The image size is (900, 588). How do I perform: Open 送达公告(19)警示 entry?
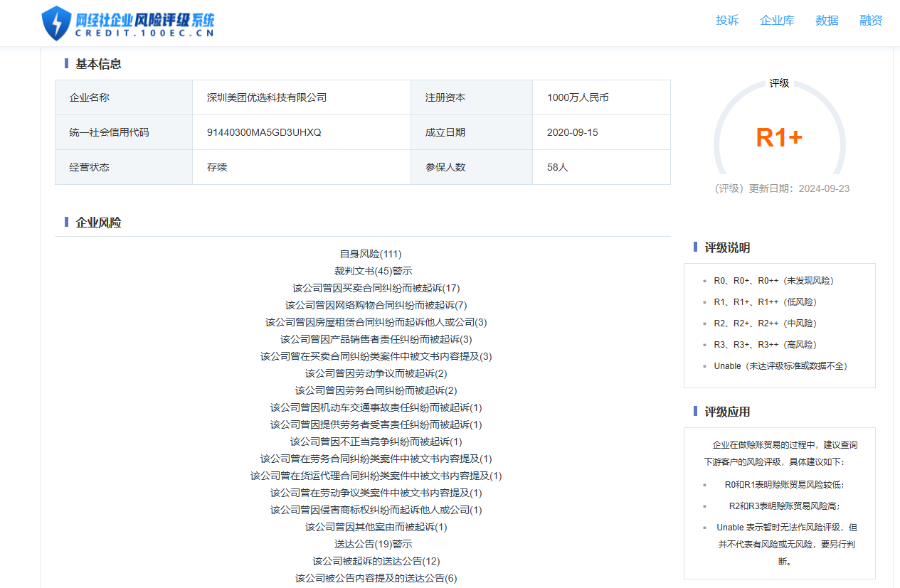tap(374, 544)
